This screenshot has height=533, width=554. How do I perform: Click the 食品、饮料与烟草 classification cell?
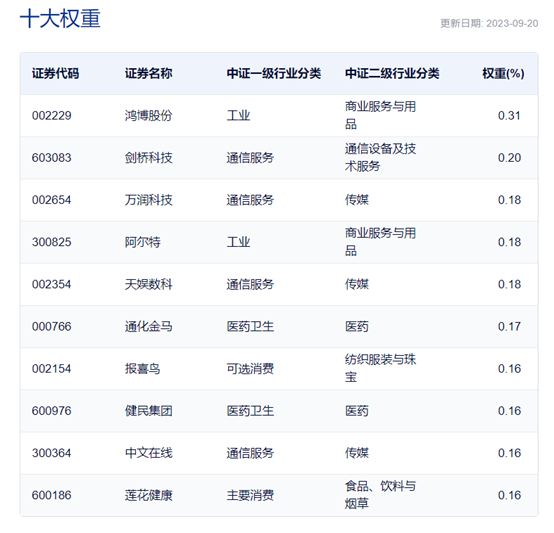(x=380, y=495)
